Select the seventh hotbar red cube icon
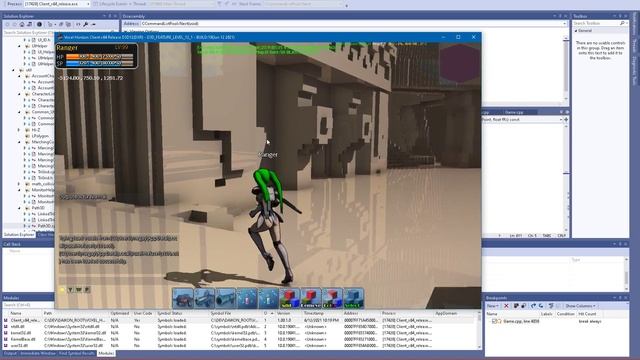The height and width of the screenshot is (360, 640). tap(311, 298)
